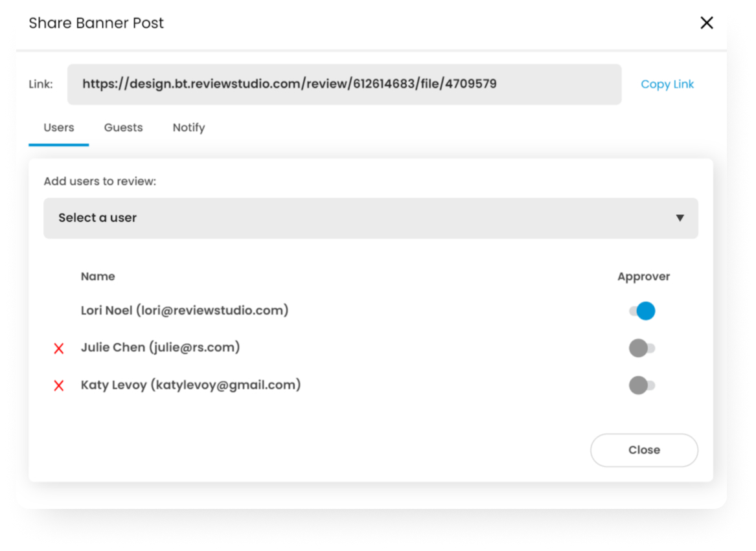Close the Share Banner Post dialog with X

tap(706, 23)
